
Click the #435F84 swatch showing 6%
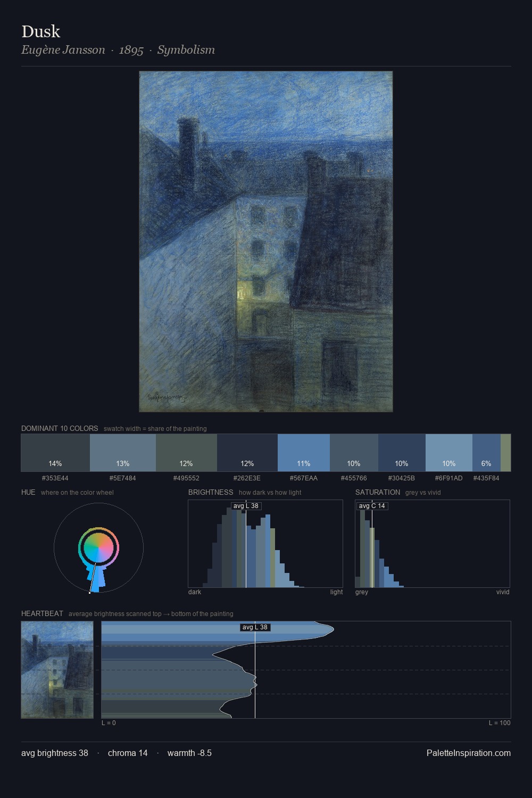point(486,453)
